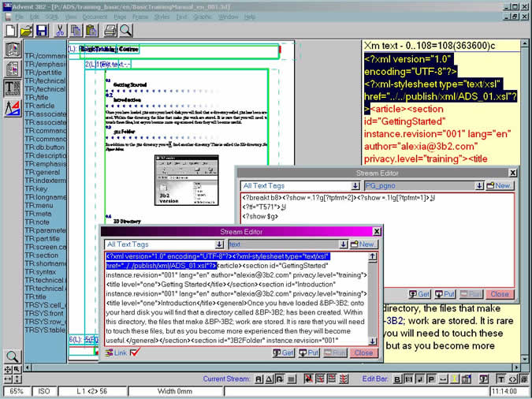Viewport: 532px width, 399px height.
Task: Copy selection with the toolbar copy icon
Action: [76, 31]
